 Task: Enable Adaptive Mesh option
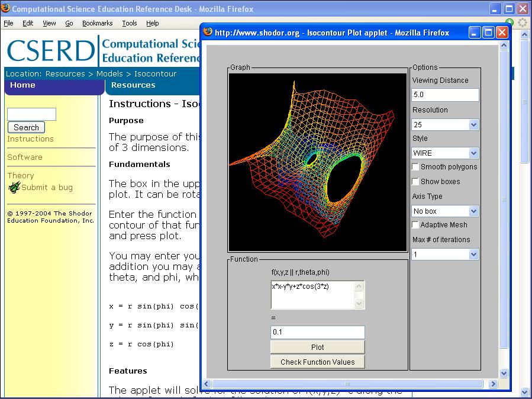(x=416, y=225)
